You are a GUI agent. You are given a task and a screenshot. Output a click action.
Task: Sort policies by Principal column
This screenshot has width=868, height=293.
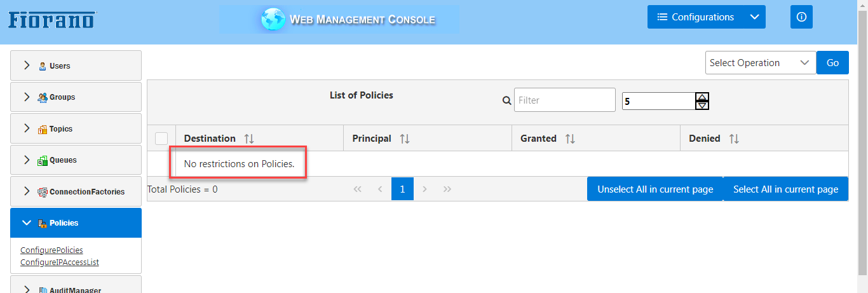405,139
